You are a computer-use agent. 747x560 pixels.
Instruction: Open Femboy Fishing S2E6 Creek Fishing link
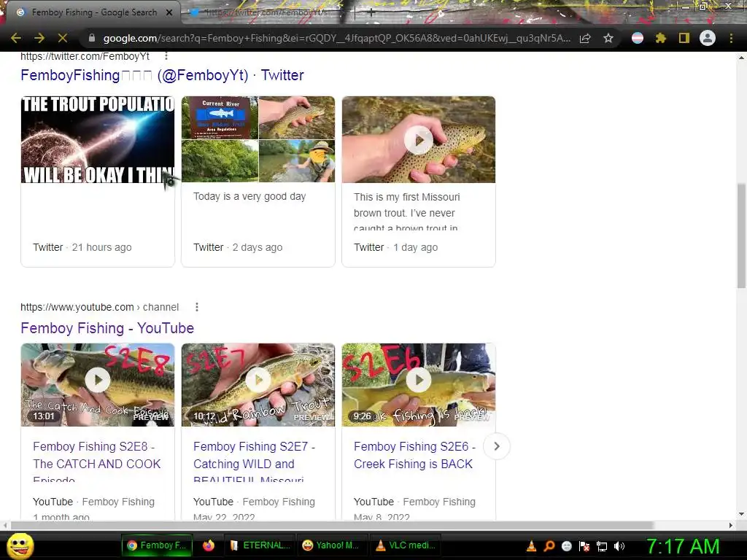tap(414, 455)
